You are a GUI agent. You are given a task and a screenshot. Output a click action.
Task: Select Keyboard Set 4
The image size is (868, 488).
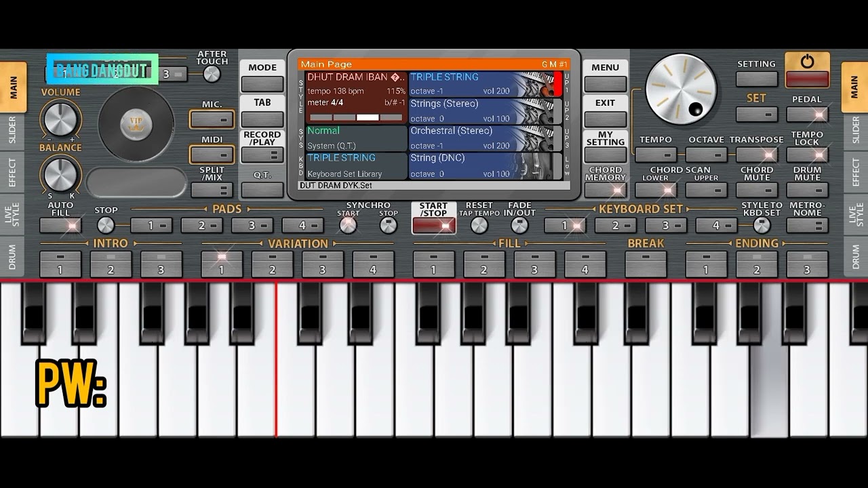click(x=716, y=225)
